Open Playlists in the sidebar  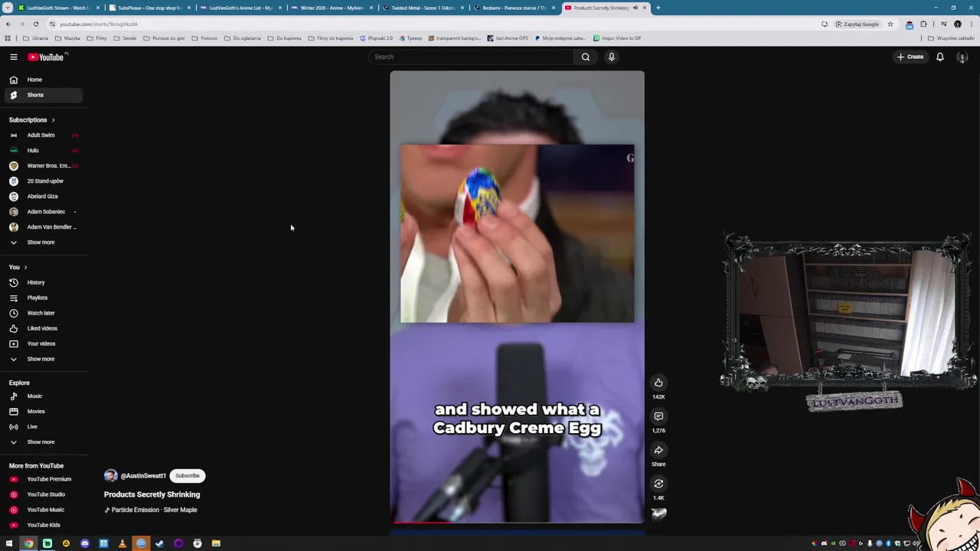[x=43, y=298]
